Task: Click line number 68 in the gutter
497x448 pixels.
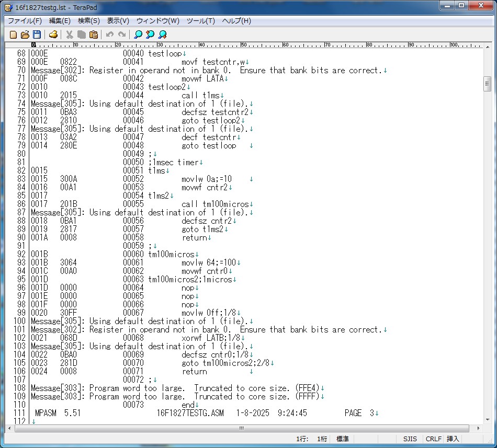Action: (x=21, y=53)
